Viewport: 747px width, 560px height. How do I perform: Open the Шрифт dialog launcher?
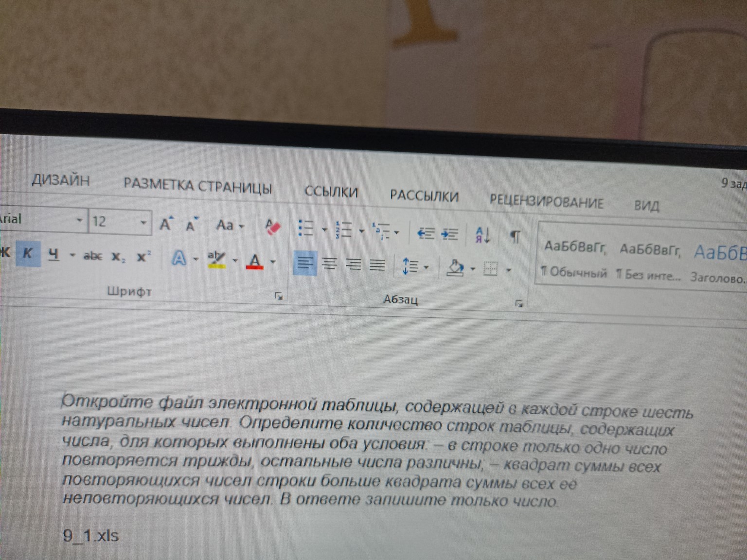(278, 296)
